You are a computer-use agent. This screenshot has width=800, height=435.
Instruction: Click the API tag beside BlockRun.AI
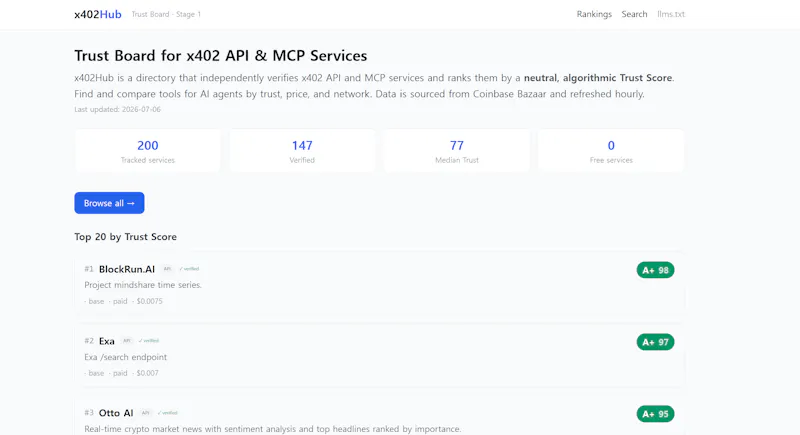click(x=167, y=269)
